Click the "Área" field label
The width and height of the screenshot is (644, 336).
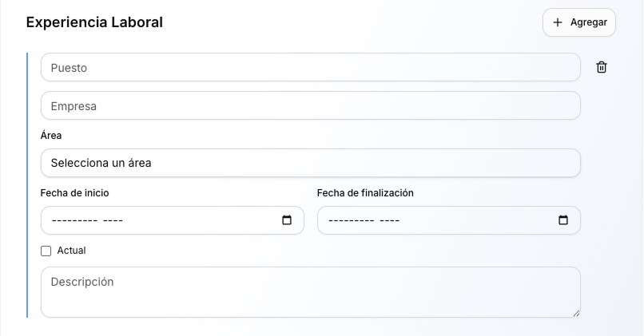click(x=51, y=136)
